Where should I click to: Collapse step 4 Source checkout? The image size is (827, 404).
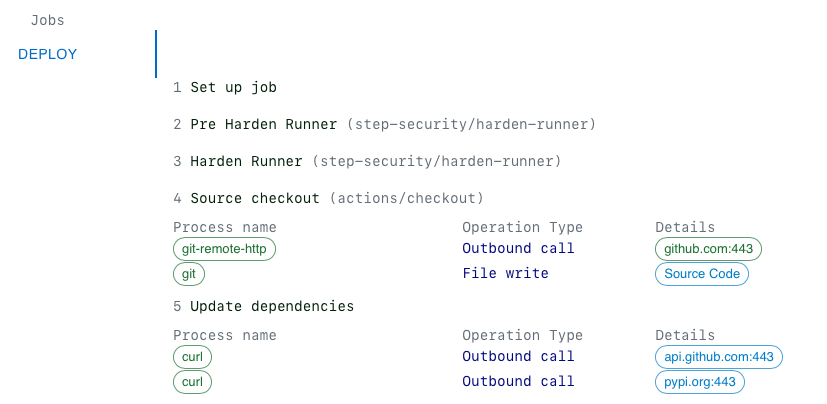coord(254,198)
